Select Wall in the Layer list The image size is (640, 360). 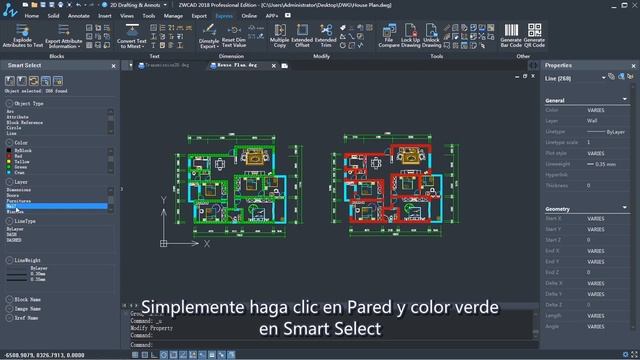(56, 206)
